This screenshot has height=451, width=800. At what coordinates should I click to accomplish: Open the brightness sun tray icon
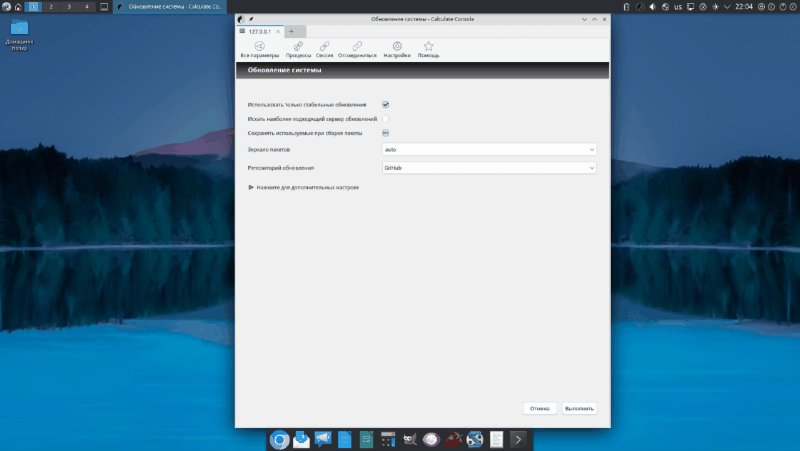pos(715,7)
